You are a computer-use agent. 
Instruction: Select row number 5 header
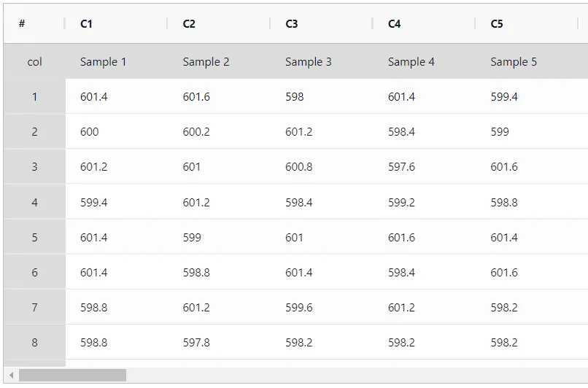[34, 237]
